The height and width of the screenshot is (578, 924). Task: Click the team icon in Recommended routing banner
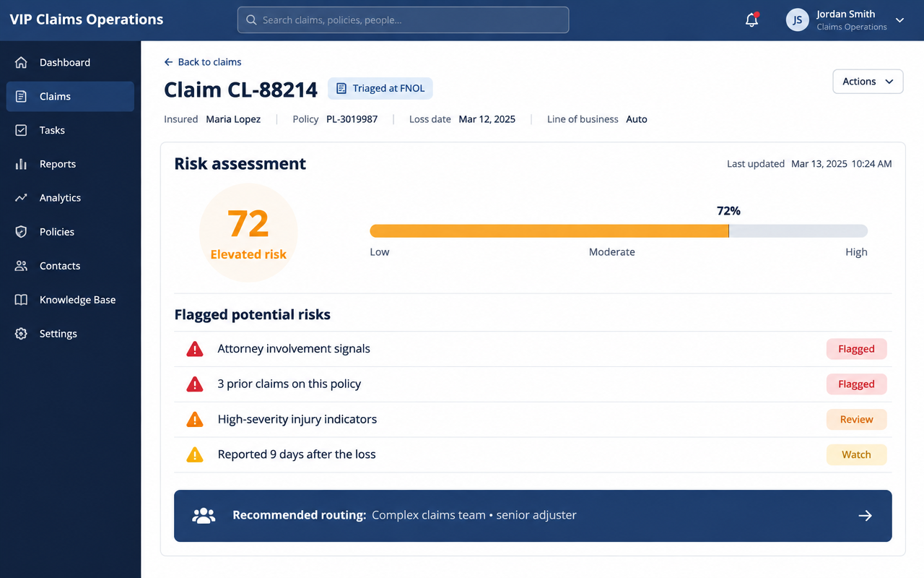pyautogui.click(x=204, y=516)
